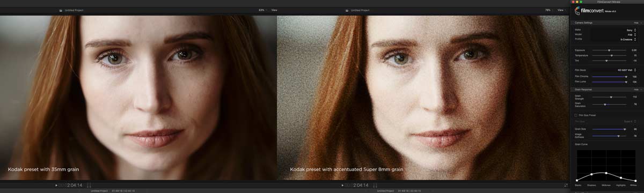This screenshot has width=644, height=193.
Task: Open the View menu of left viewer
Action: click(274, 10)
